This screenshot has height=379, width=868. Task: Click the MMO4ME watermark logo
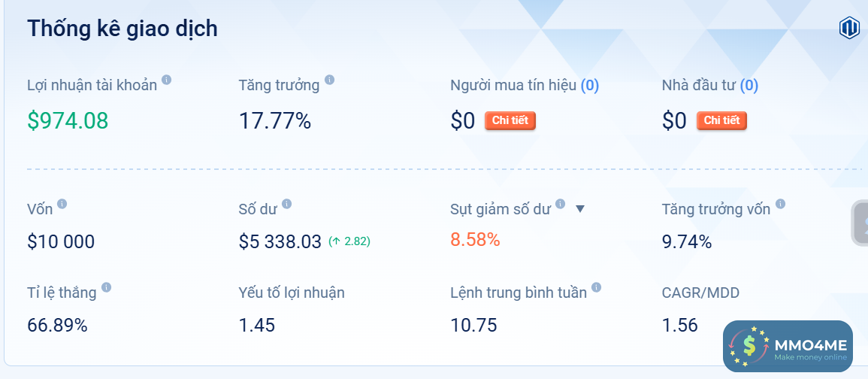(788, 346)
